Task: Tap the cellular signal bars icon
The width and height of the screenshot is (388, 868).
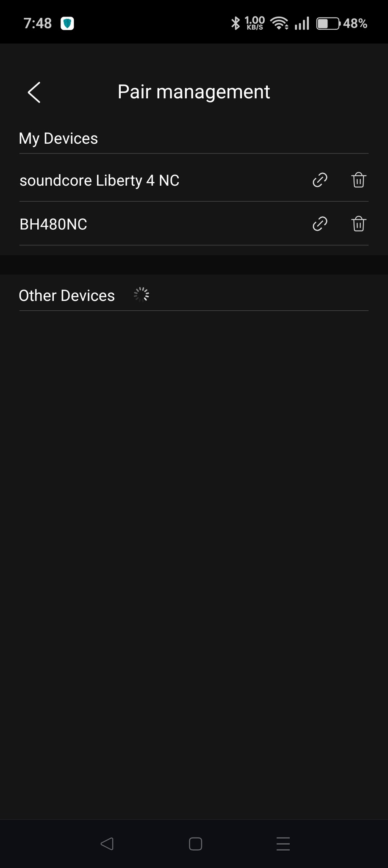Action: (302, 23)
